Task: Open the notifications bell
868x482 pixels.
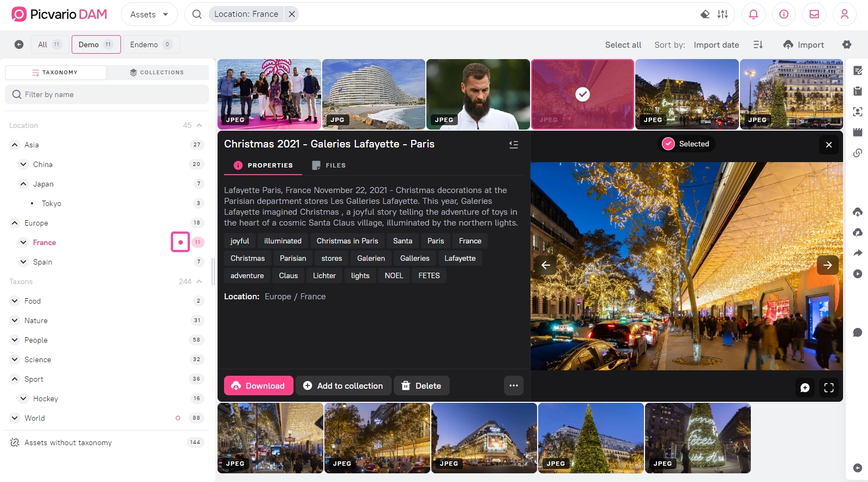Action: 754,14
